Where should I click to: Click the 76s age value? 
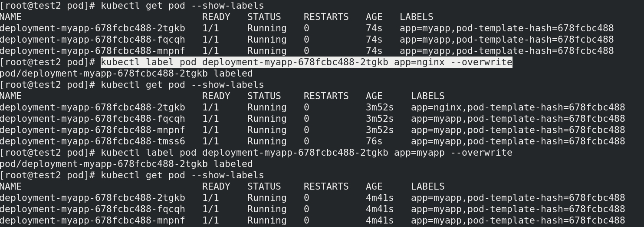pyautogui.click(x=374, y=141)
